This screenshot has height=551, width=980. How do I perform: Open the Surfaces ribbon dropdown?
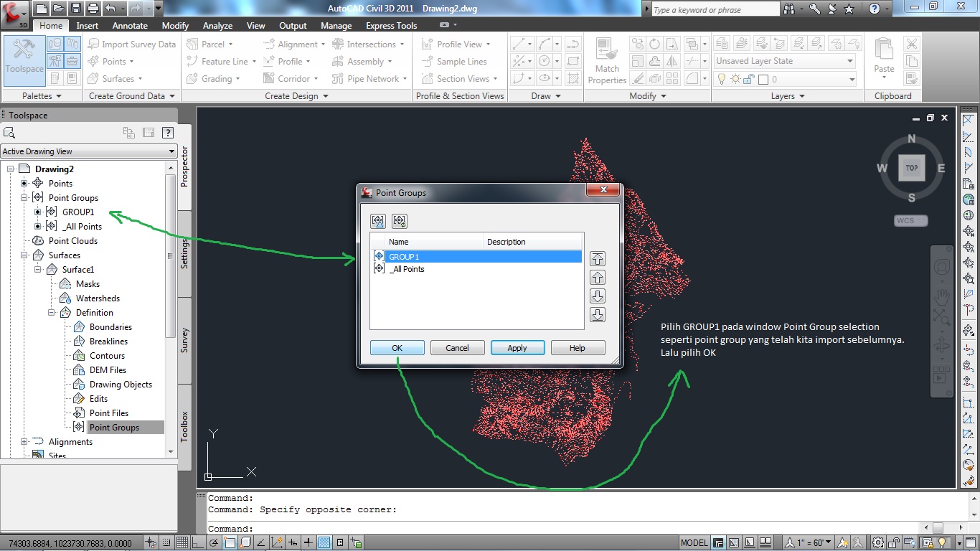point(115,79)
